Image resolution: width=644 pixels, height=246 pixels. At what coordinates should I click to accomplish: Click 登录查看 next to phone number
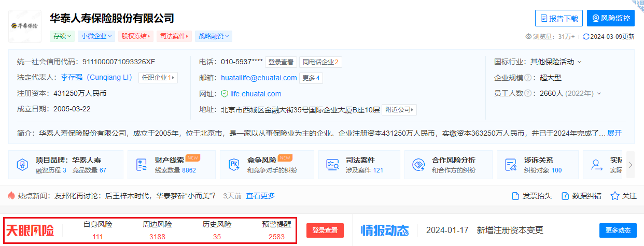pyautogui.click(x=281, y=62)
